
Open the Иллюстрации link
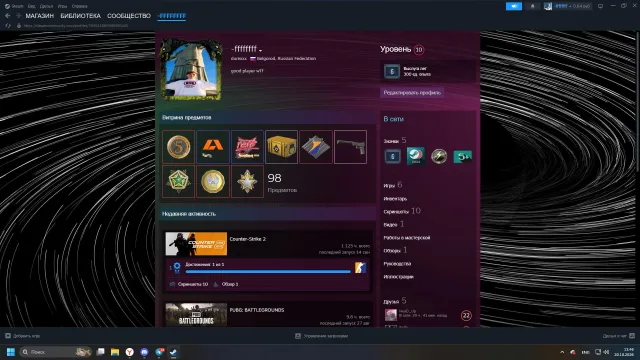pos(398,277)
